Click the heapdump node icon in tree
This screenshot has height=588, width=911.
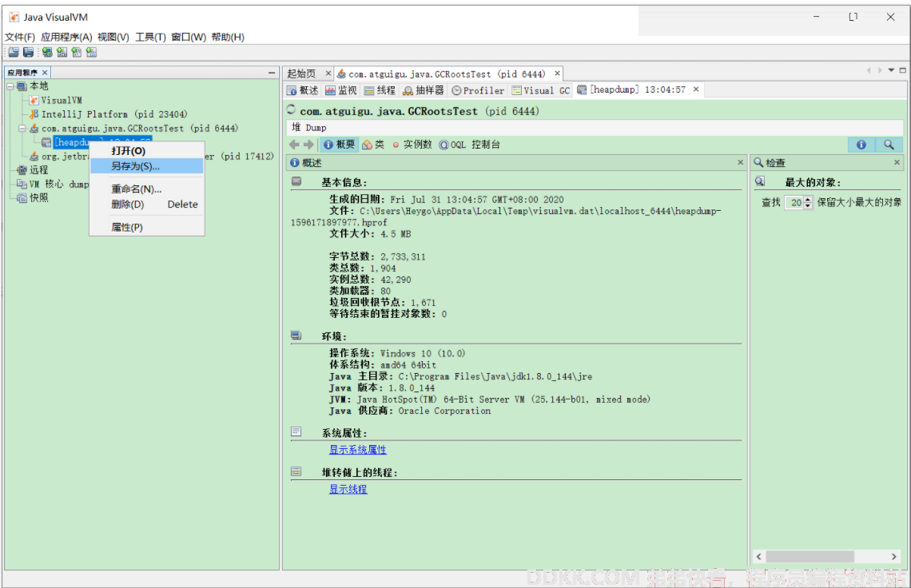(46, 142)
